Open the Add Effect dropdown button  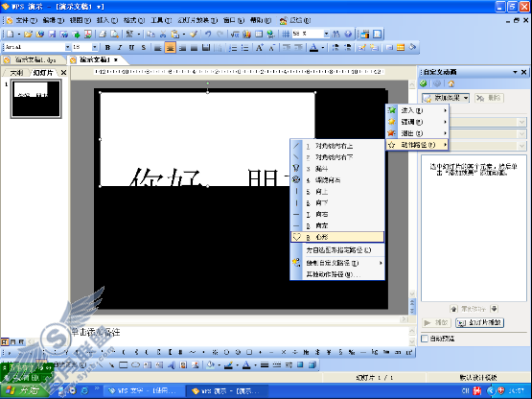tap(446, 98)
